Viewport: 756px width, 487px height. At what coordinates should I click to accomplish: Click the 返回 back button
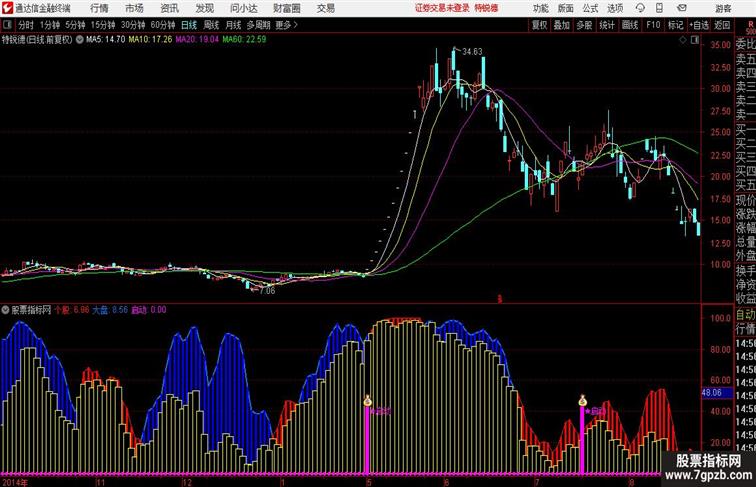click(x=722, y=25)
